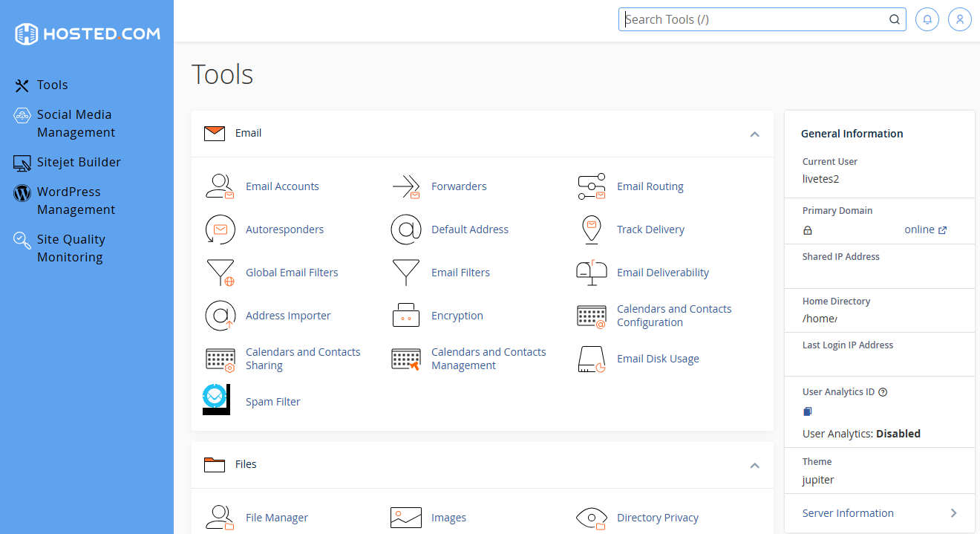Click the Email Filters funnel icon
The width and height of the screenshot is (980, 534).
click(406, 273)
